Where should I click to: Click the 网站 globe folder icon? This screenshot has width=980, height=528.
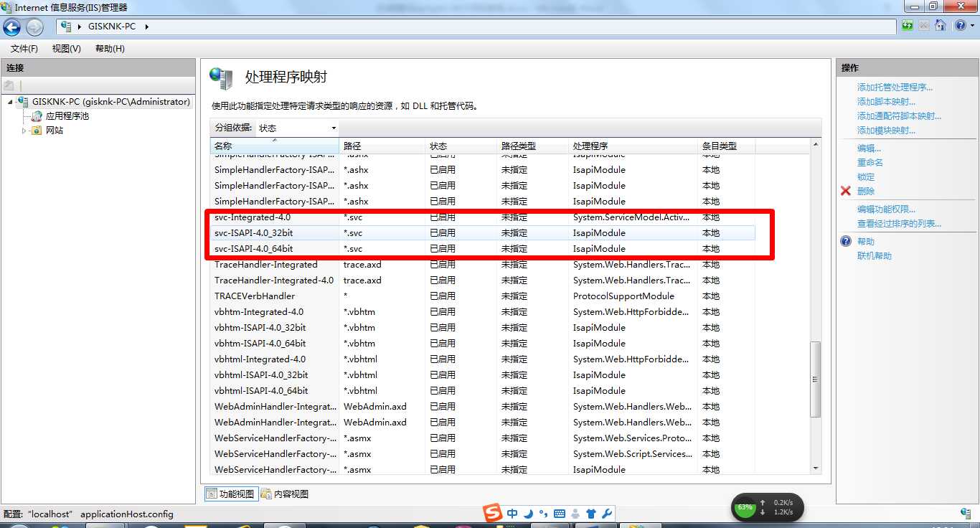click(x=37, y=131)
